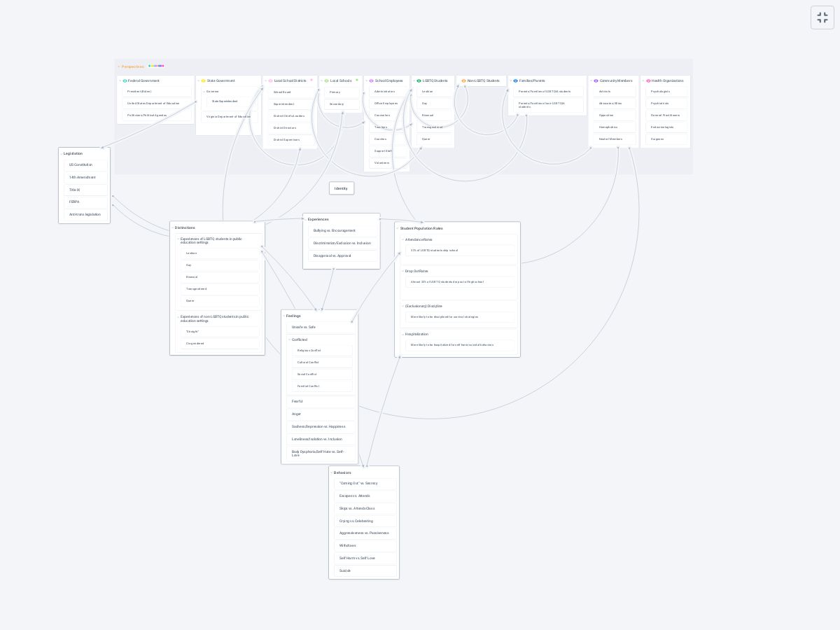This screenshot has width=840, height=630.
Task: Click the Perspectives group title
Action: (132, 67)
